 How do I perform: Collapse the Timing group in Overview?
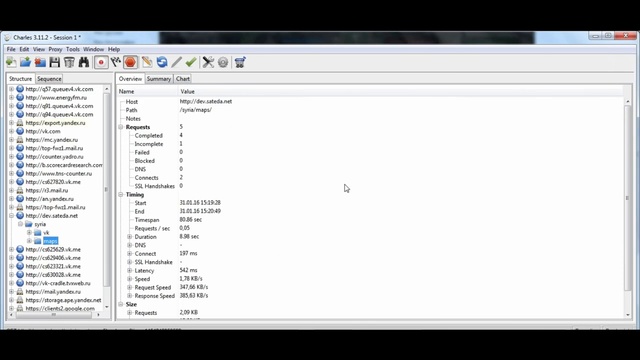coord(121,194)
